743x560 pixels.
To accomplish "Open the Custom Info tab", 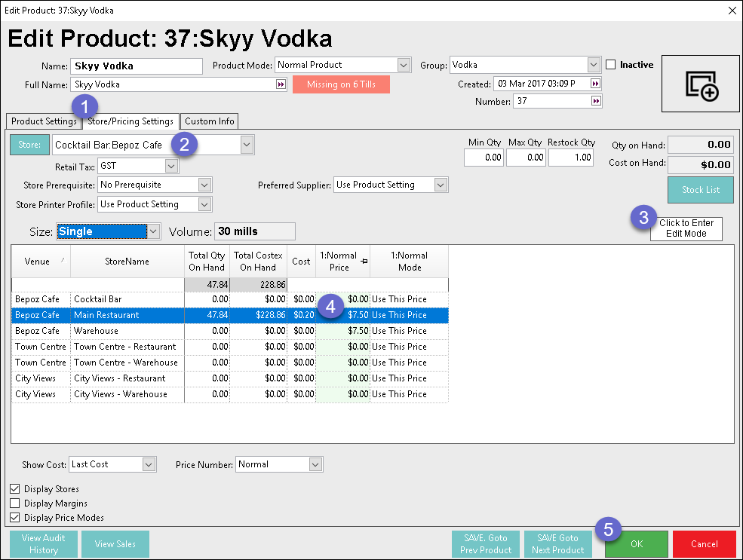I will [x=210, y=121].
